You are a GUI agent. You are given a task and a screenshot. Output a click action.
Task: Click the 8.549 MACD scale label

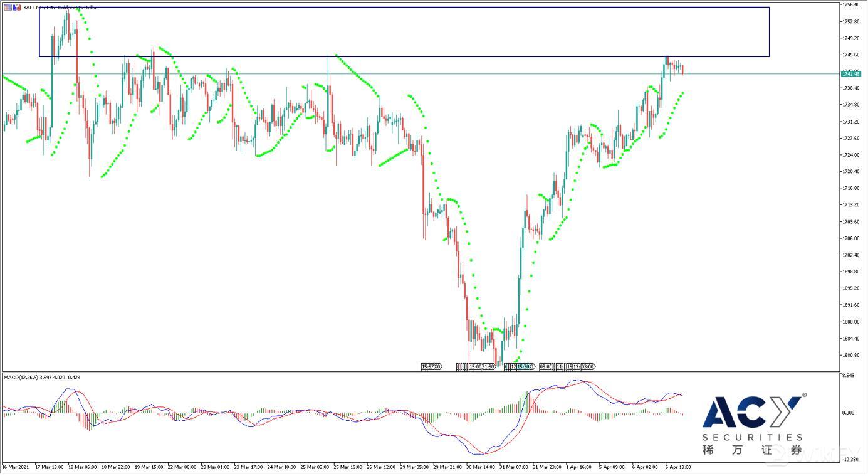coord(848,376)
